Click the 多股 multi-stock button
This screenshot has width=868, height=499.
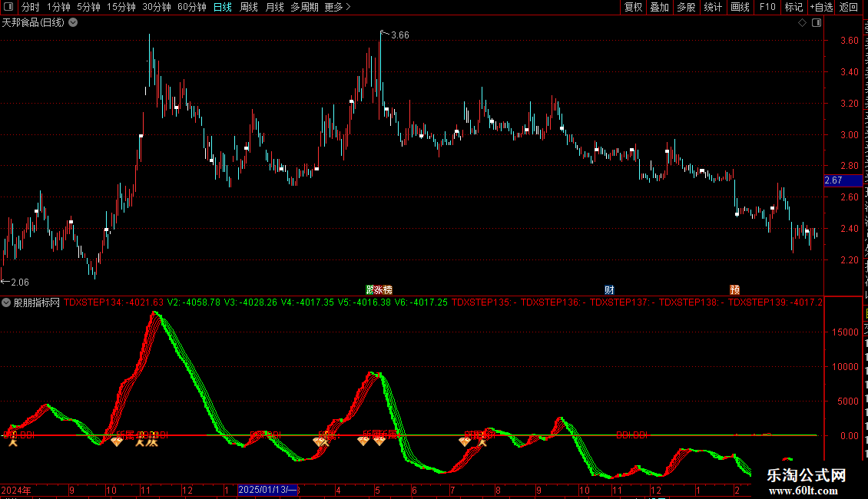[x=686, y=7]
